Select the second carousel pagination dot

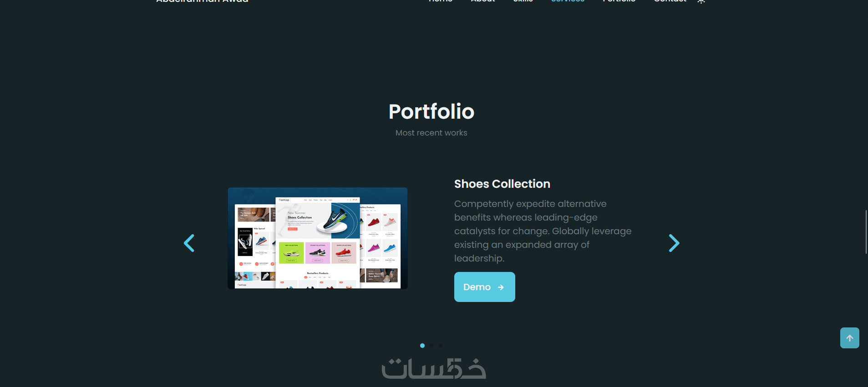coord(431,346)
